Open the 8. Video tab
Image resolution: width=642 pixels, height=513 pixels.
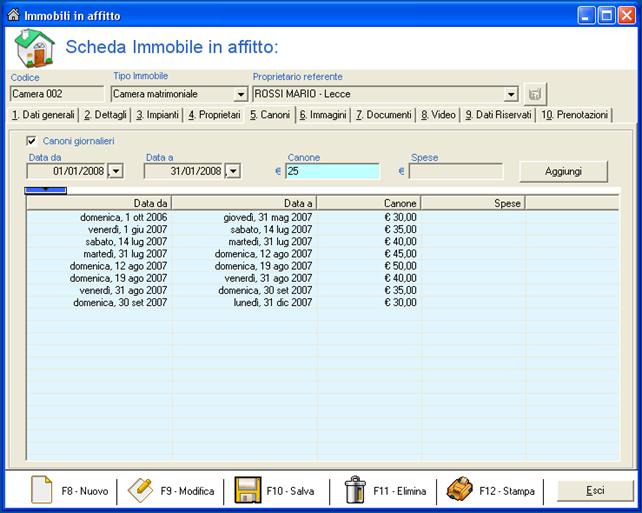438,115
